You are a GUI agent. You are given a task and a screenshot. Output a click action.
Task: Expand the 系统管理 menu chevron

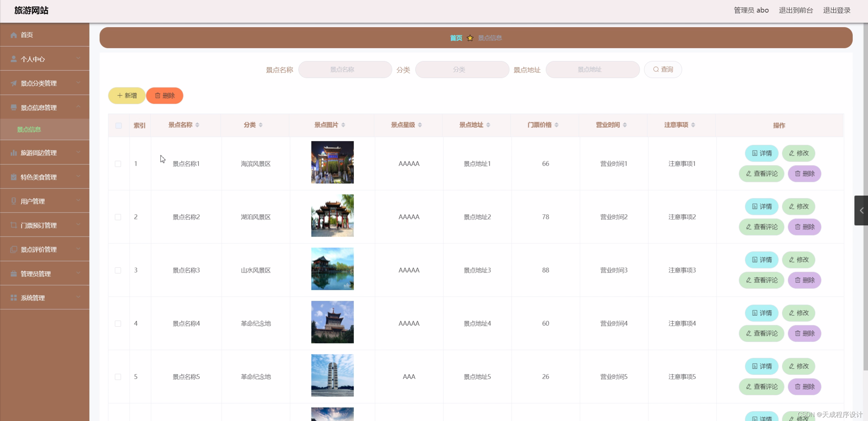point(78,297)
